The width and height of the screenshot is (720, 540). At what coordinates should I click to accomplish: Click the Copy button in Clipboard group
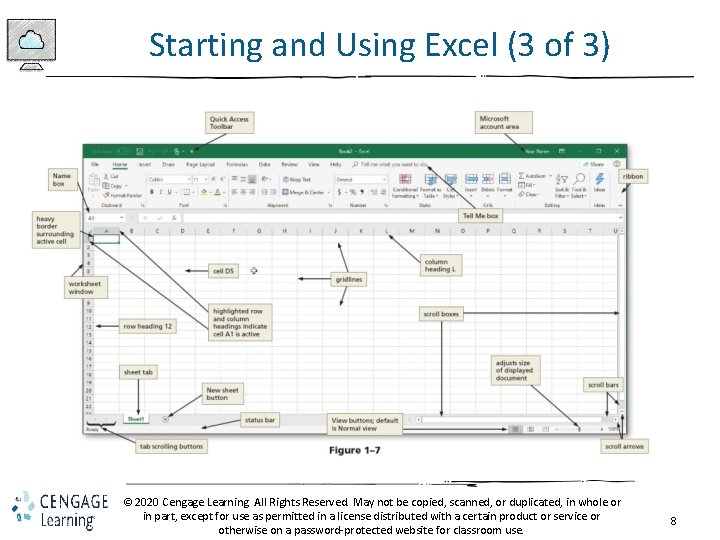113,186
